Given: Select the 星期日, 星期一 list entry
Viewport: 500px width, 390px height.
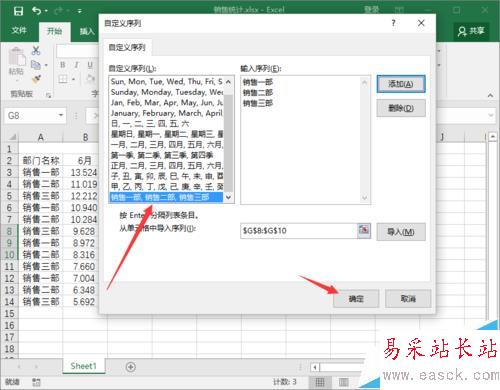Looking at the screenshot, I should [x=166, y=134].
